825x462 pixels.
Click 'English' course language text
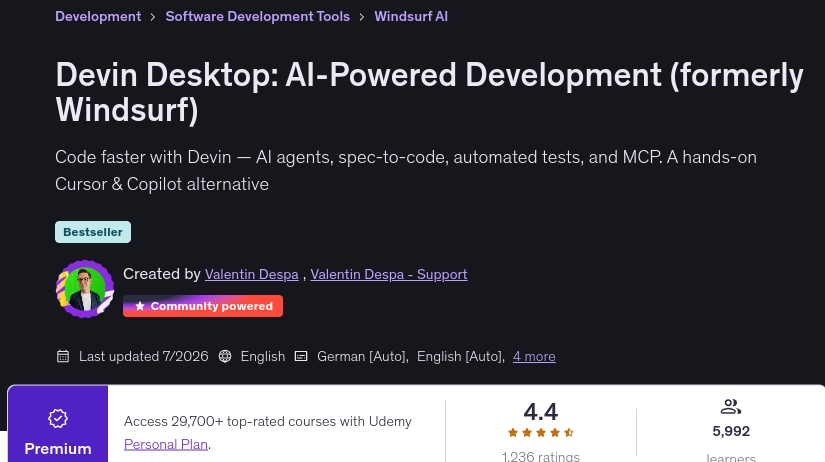(263, 356)
